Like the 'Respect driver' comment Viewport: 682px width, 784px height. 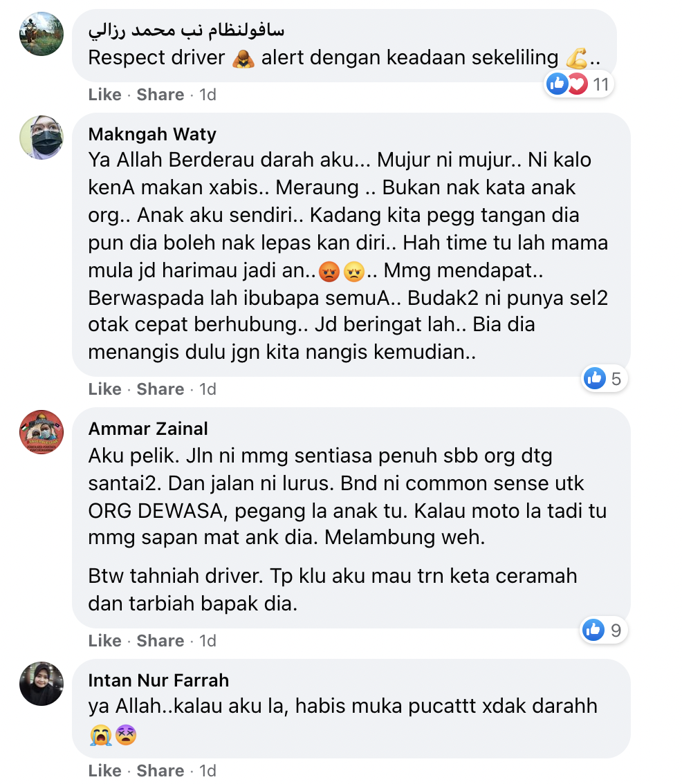point(104,95)
